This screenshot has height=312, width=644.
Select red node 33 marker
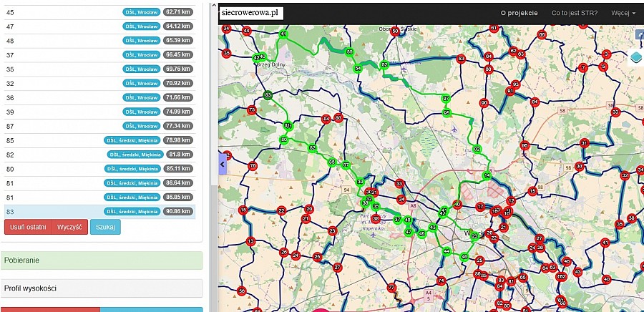coord(399,183)
